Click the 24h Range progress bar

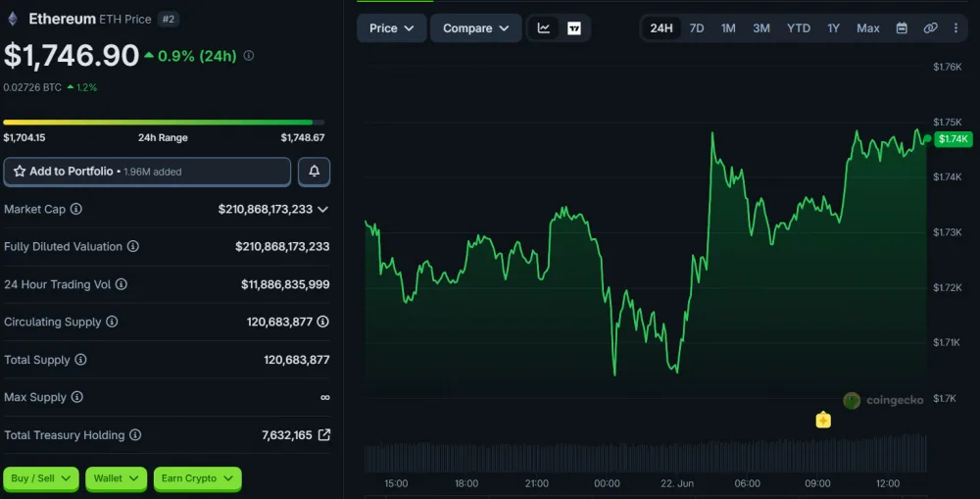tap(164, 122)
